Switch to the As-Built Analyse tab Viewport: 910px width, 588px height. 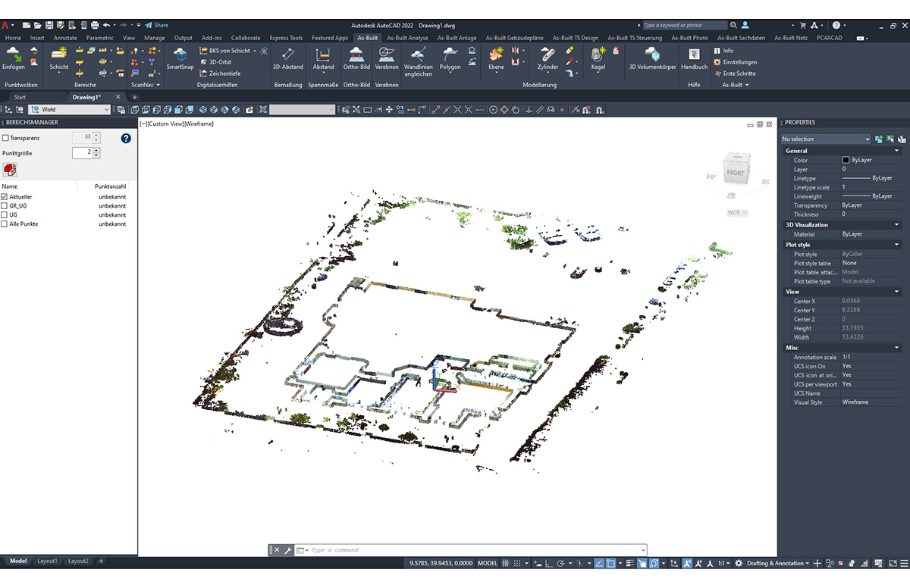[x=409, y=36]
